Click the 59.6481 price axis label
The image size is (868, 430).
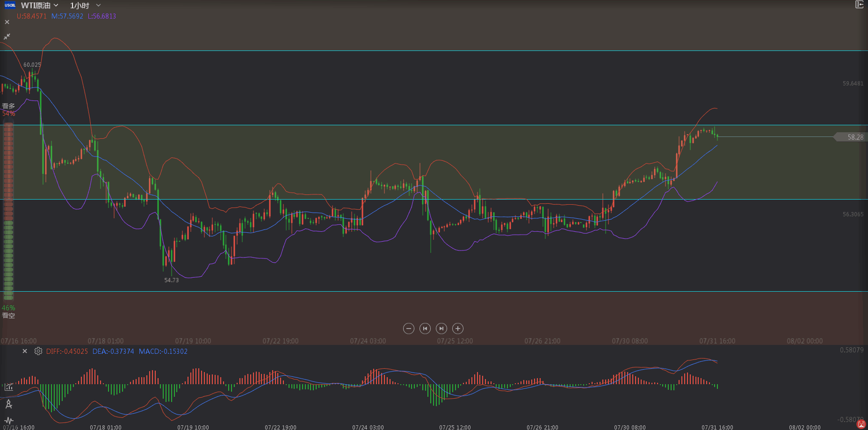pos(853,84)
